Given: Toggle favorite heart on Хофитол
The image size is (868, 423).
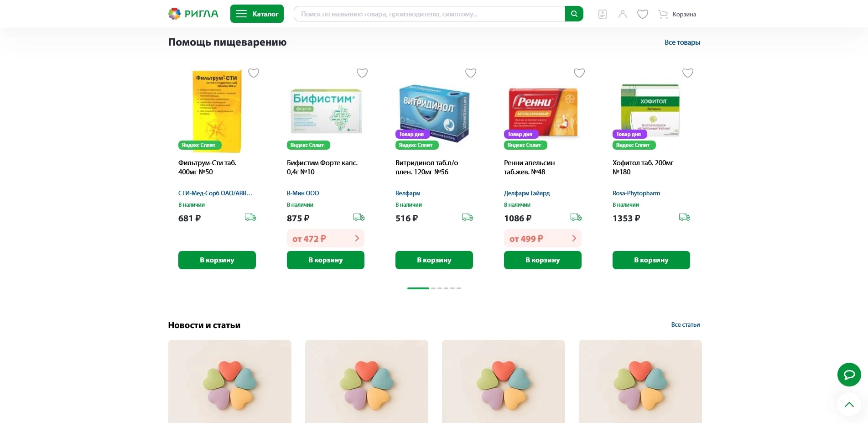Looking at the screenshot, I should [x=688, y=73].
